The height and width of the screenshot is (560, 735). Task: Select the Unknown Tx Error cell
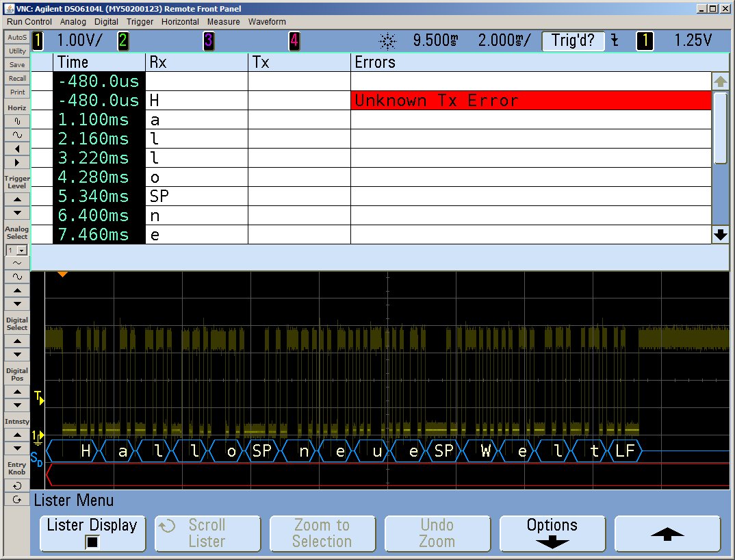coord(530,101)
